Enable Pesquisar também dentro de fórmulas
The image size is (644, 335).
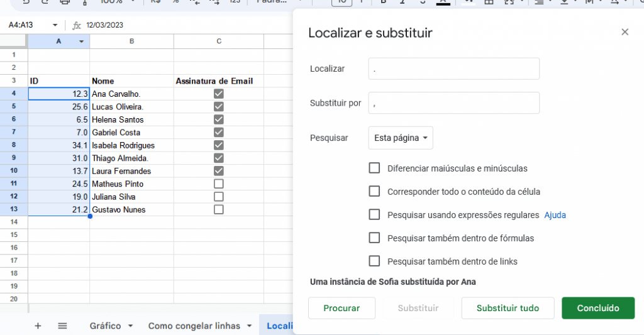[374, 238]
